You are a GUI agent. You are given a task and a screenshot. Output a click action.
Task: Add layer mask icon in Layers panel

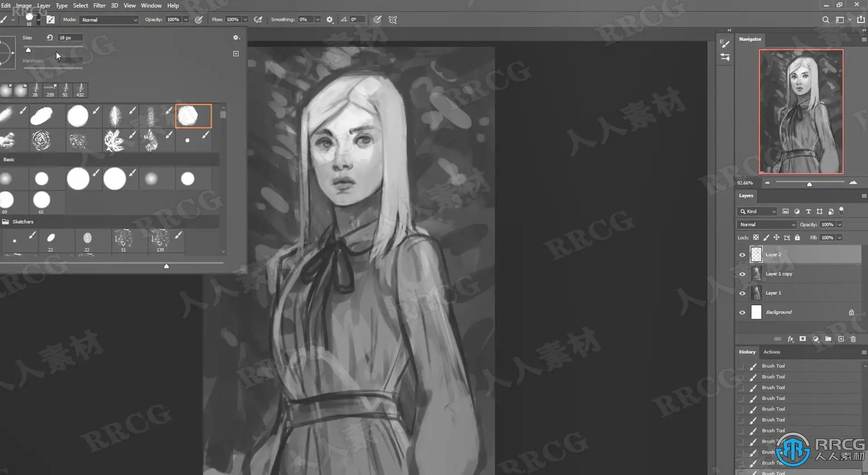coord(803,339)
